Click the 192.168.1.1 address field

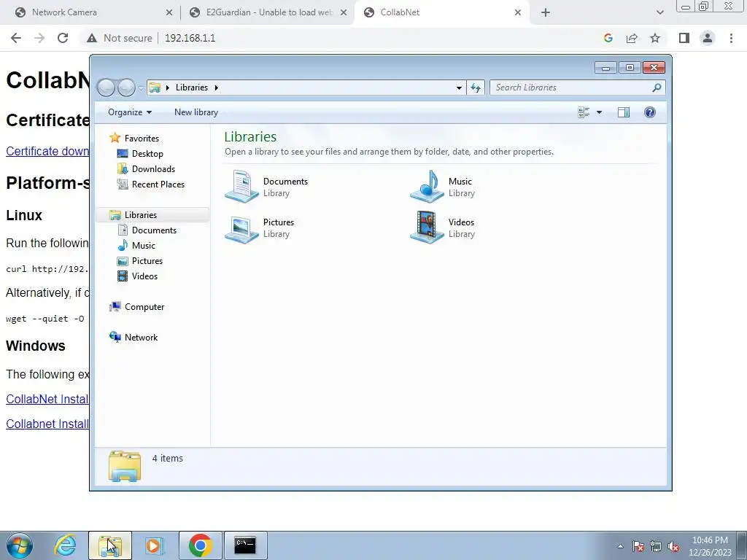(x=190, y=38)
